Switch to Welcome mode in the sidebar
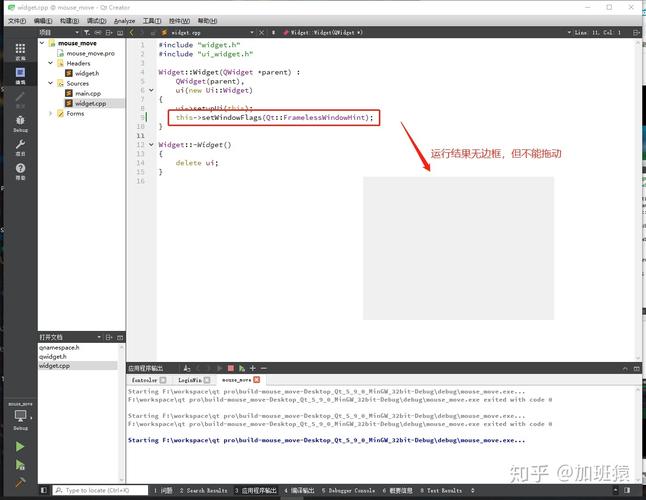The height and width of the screenshot is (500, 646). coord(20,50)
